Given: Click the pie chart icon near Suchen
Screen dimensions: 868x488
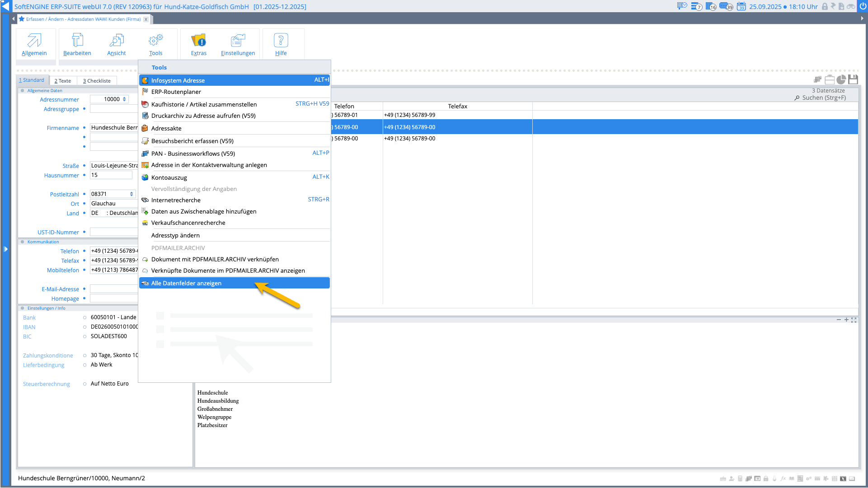Looking at the screenshot, I should point(841,80).
